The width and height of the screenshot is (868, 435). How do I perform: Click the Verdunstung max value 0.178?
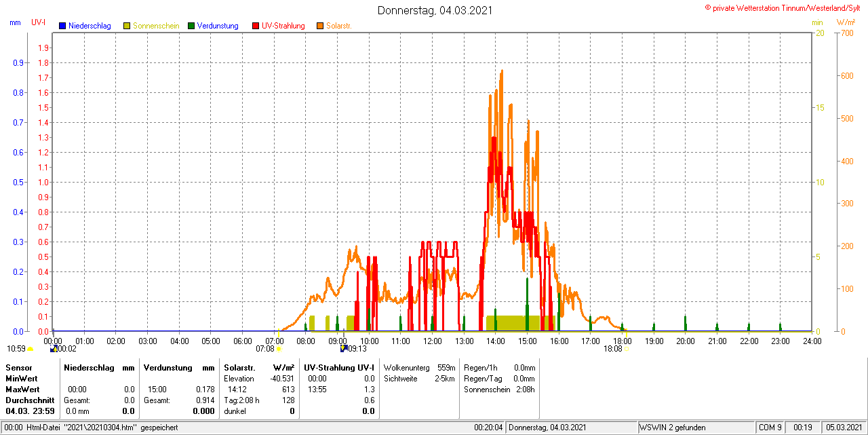[205, 390]
